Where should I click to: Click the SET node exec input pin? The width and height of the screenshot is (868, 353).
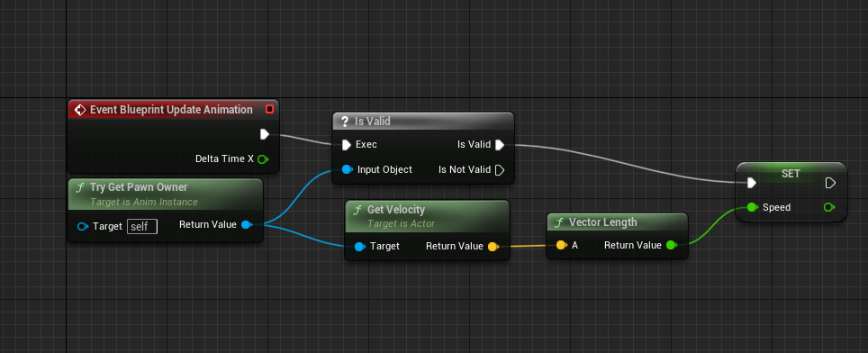pos(751,183)
